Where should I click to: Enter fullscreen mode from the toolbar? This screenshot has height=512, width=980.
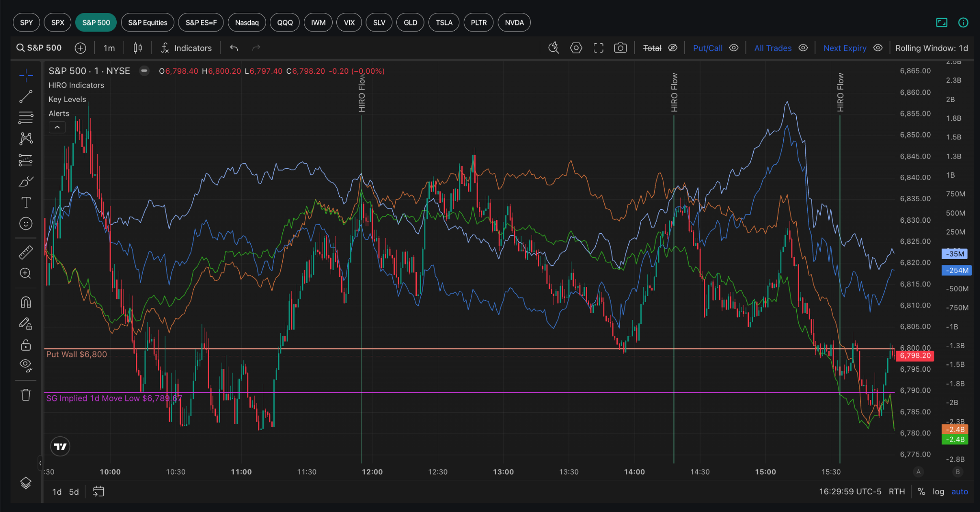pos(598,48)
